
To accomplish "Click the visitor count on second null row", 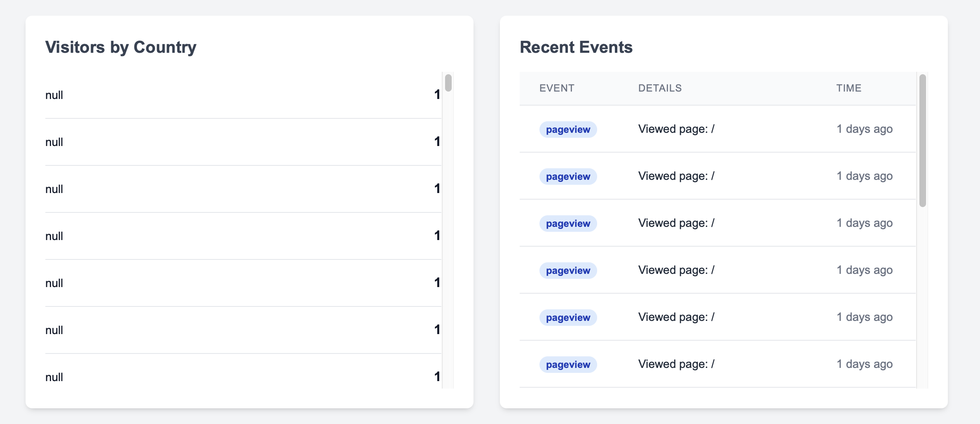I will 437,142.
